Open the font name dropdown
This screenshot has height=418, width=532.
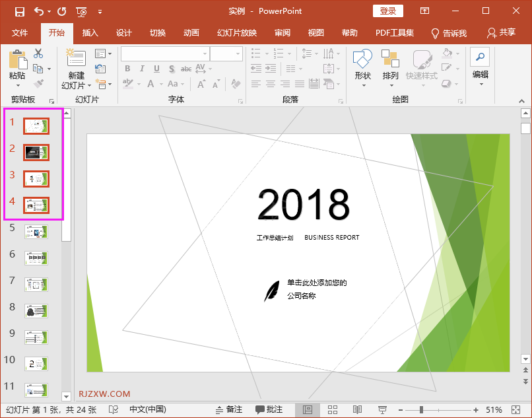(x=205, y=53)
